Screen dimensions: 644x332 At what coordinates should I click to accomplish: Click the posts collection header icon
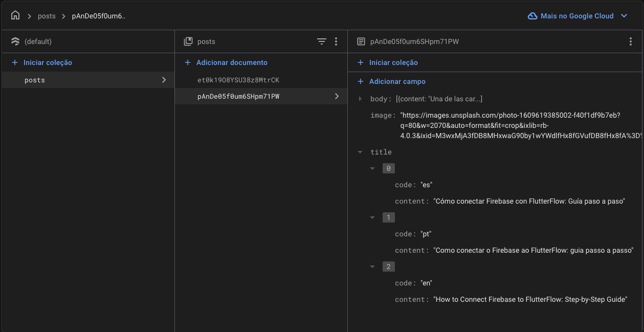(x=188, y=41)
